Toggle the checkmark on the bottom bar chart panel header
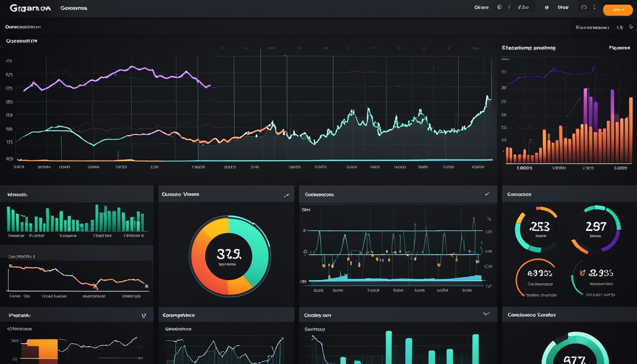Screen dimensions: 637x364 pyautogui.click(x=486, y=314)
